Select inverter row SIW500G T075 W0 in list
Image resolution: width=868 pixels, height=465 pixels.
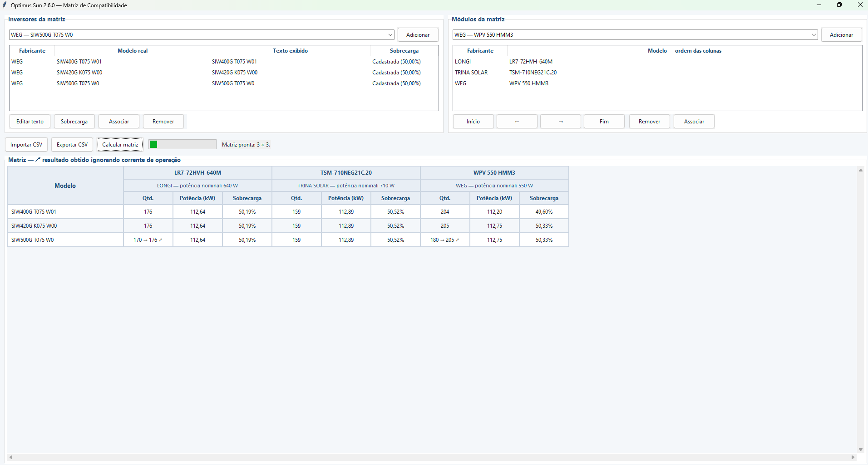pos(224,83)
